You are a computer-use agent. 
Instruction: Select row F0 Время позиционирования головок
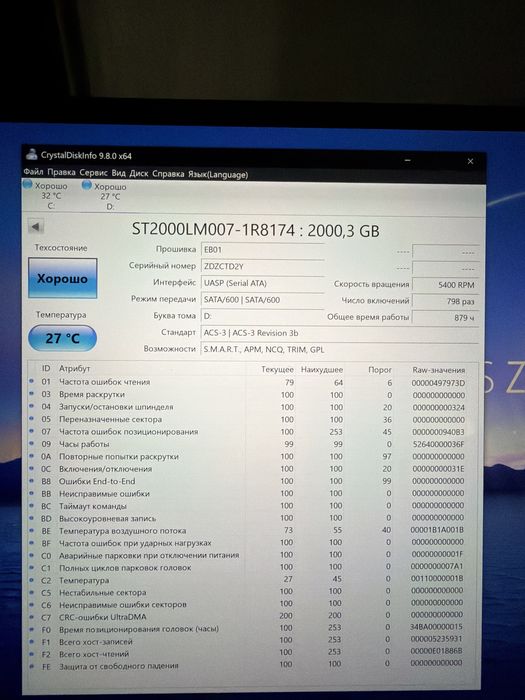(x=252, y=629)
